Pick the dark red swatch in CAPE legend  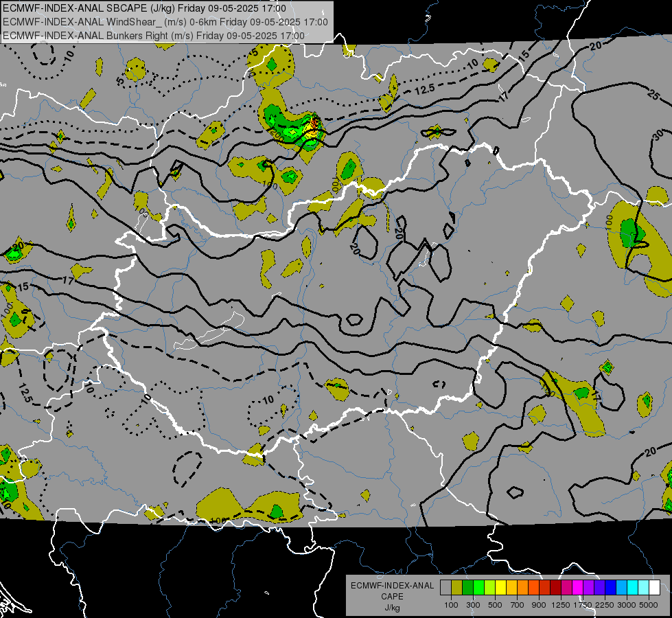click(555, 588)
